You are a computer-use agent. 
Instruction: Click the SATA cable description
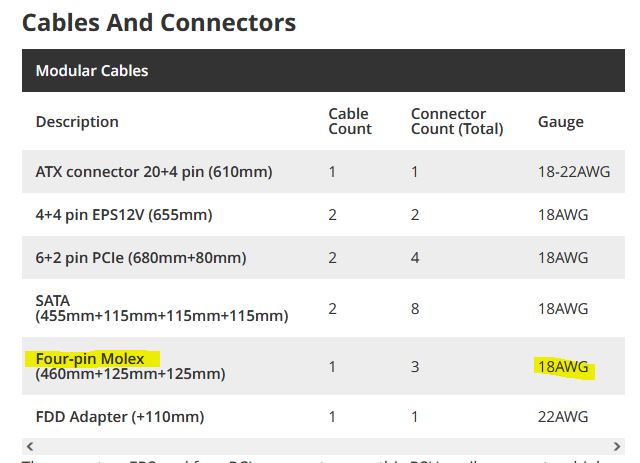point(162,308)
